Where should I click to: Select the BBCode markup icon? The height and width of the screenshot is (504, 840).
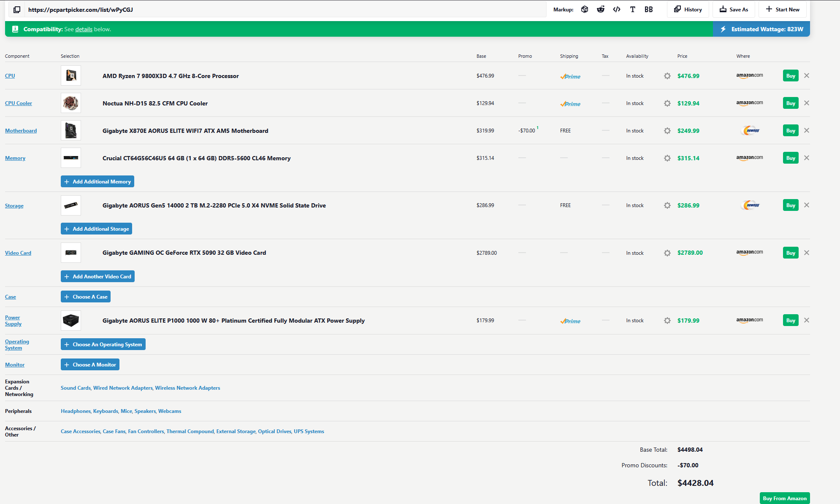point(649,9)
